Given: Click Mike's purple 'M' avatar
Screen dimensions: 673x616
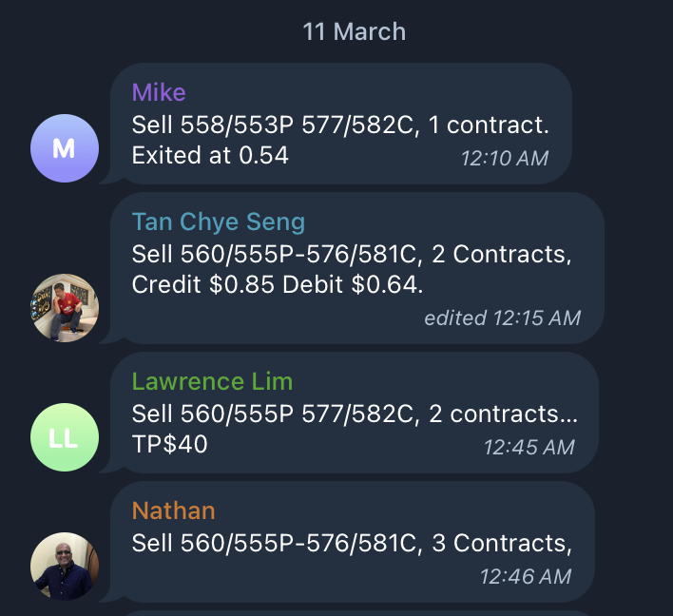Looking at the screenshot, I should click(65, 148).
